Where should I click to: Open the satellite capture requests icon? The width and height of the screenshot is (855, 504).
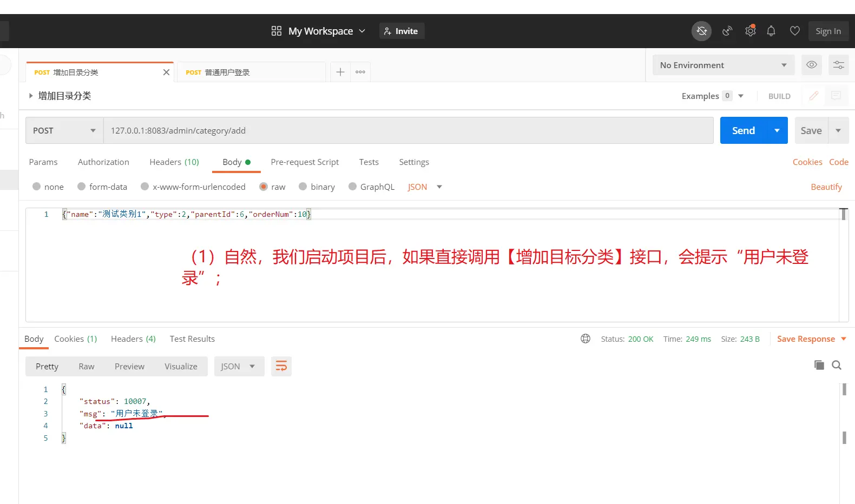point(727,31)
